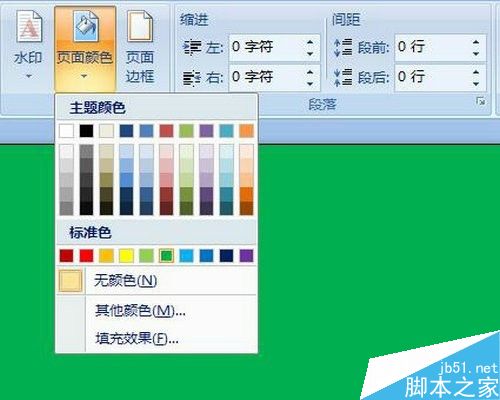Increase left indent with up arrow
The width and height of the screenshot is (500, 400).
pos(310,42)
